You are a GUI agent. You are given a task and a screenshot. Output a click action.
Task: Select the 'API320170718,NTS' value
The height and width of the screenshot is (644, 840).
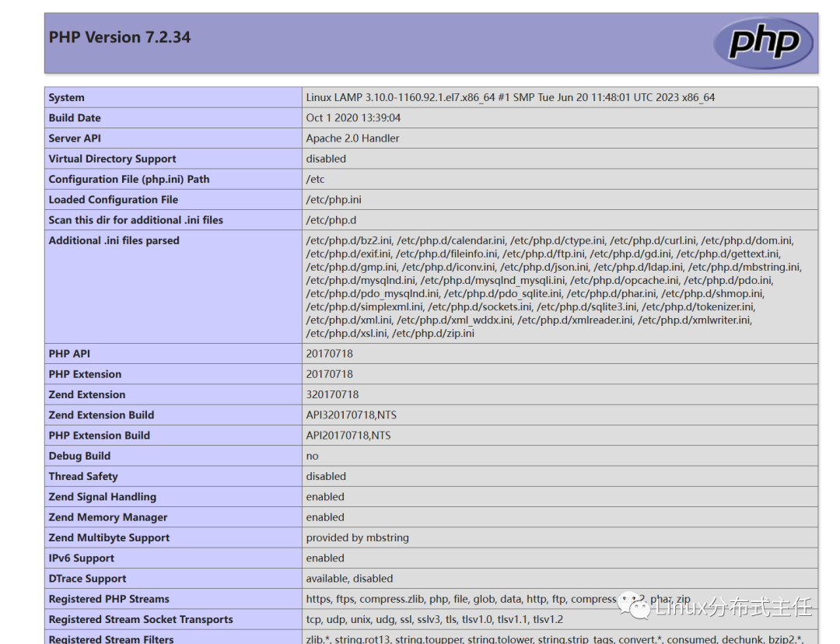(x=351, y=415)
